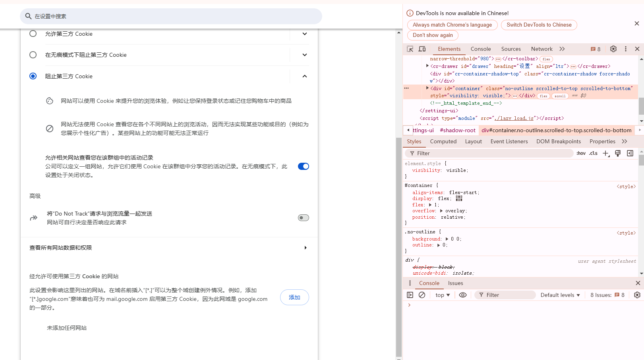Toggle rendering emulations paintbrush icon
Viewport: 644px width, 360px height.
click(x=618, y=153)
